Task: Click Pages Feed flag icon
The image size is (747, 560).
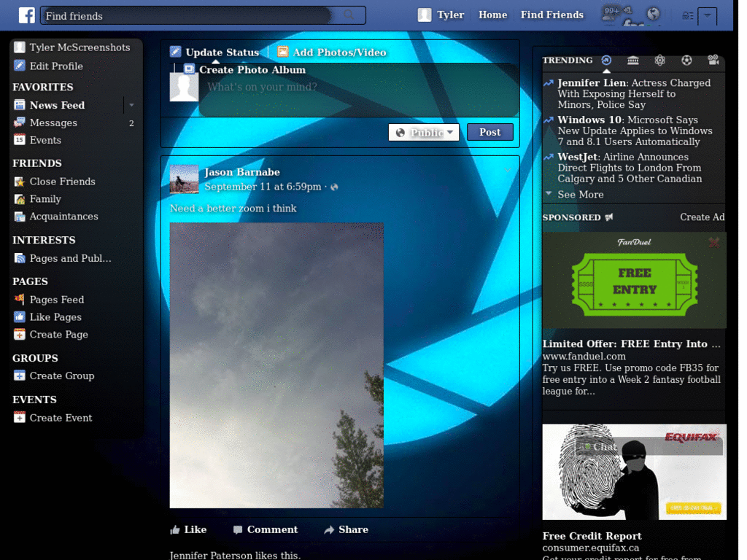Action: click(x=19, y=299)
